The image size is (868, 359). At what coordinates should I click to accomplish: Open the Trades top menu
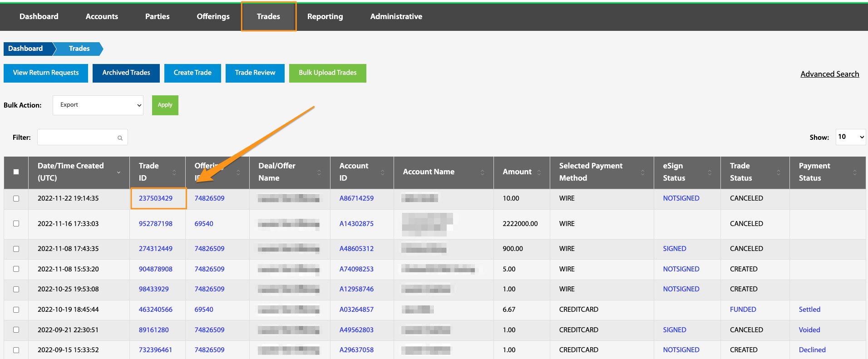(x=269, y=17)
